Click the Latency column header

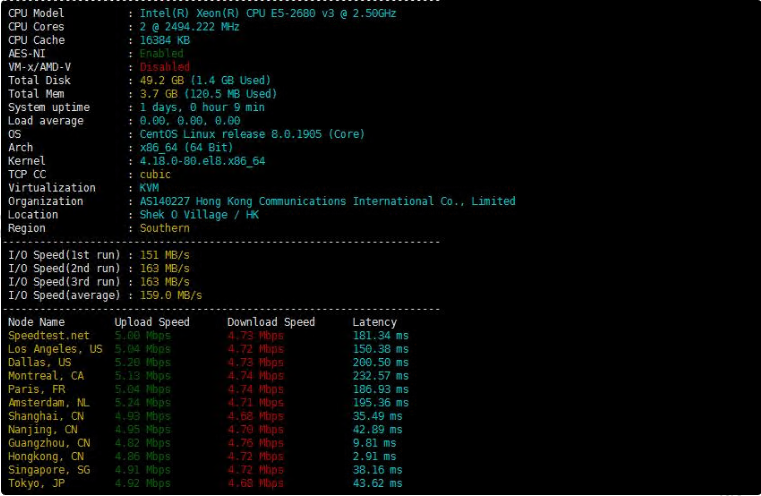click(374, 322)
